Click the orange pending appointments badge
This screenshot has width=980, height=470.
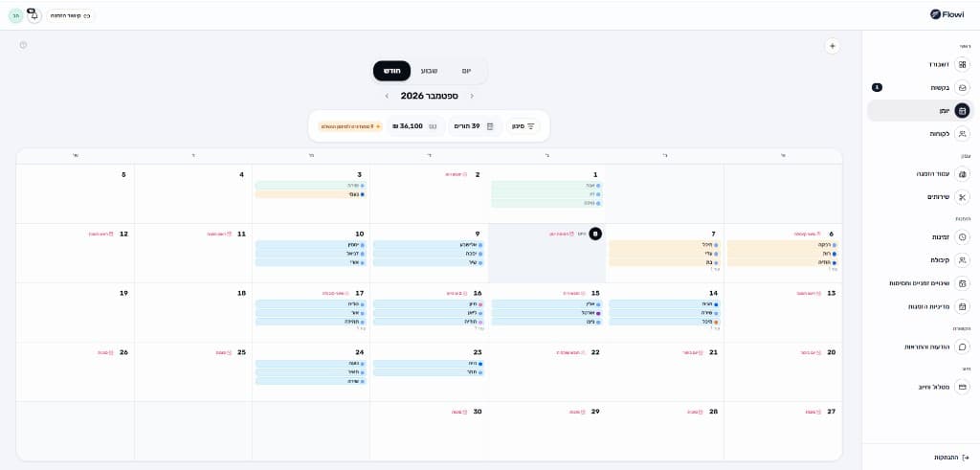350,126
